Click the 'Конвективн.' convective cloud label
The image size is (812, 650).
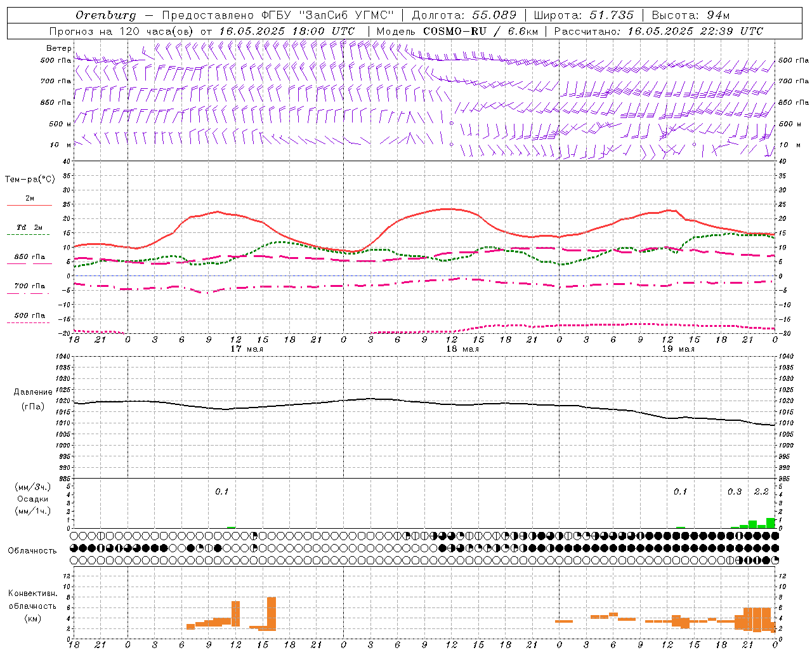[33, 594]
